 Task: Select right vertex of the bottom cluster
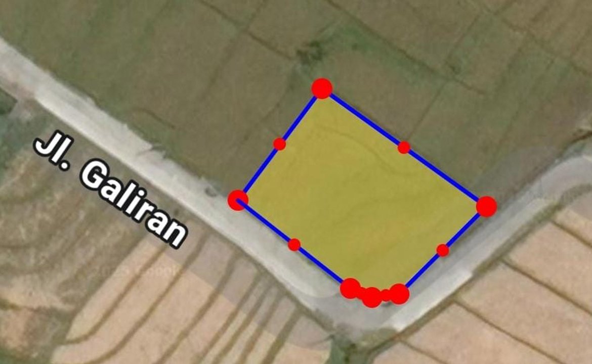(399, 294)
